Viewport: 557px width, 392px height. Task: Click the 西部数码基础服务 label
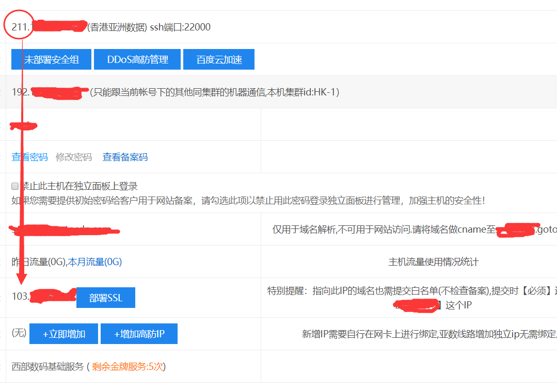47,367
